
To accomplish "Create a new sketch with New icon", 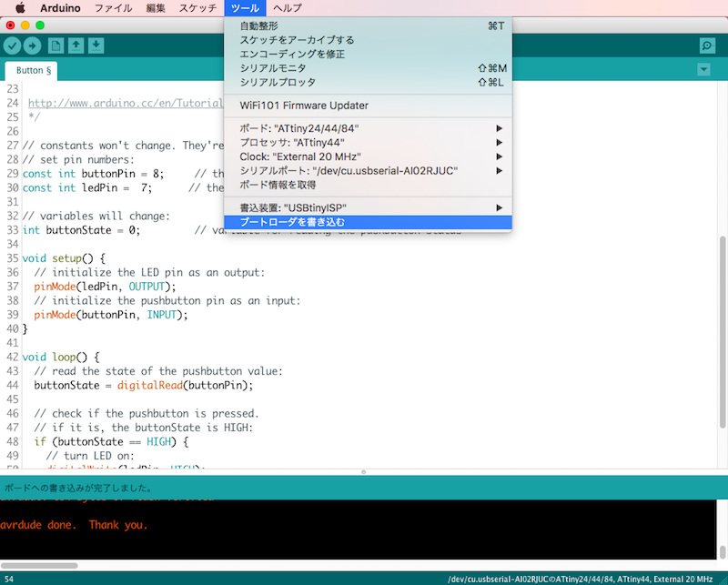I will (x=56, y=45).
